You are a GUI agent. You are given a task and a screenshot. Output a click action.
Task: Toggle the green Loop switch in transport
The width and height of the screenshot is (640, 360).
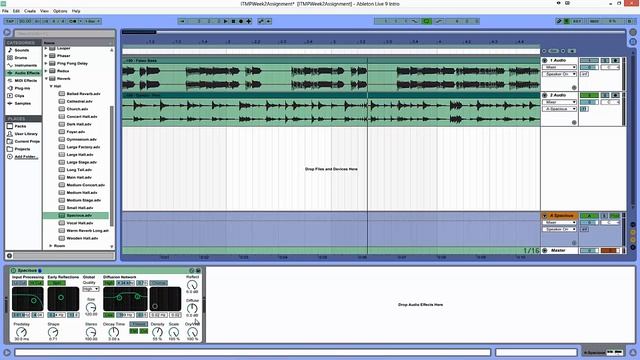coord(426,21)
